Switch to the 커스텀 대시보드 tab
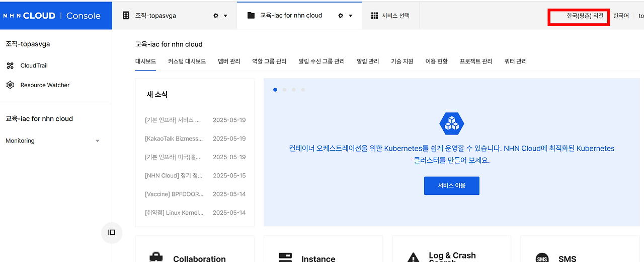The width and height of the screenshot is (644, 262). tap(187, 61)
